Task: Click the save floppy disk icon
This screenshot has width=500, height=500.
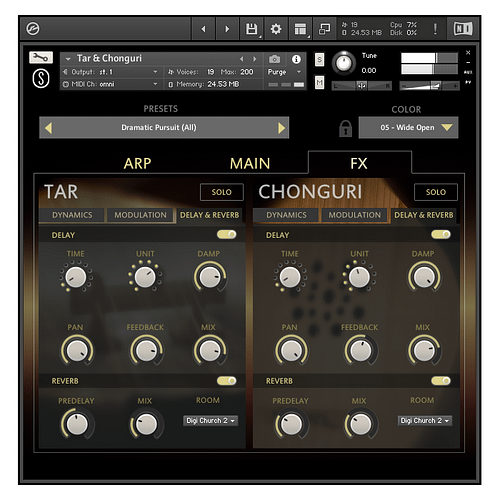Action: [x=252, y=29]
